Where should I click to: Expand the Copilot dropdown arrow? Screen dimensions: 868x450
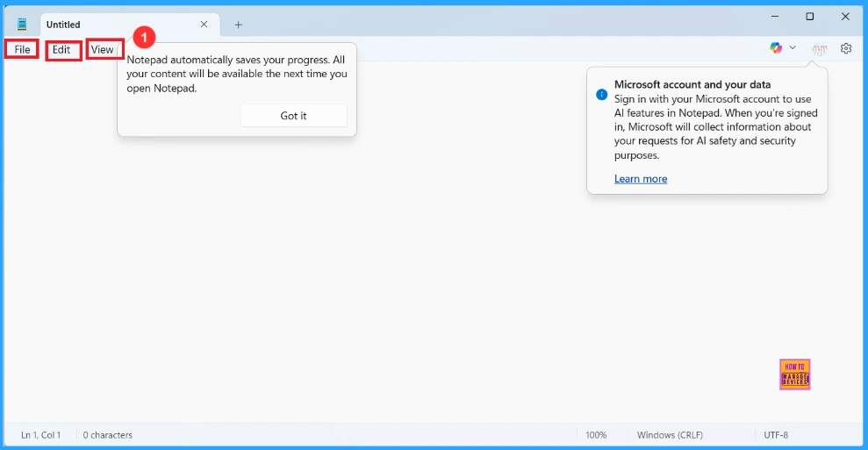click(x=793, y=48)
